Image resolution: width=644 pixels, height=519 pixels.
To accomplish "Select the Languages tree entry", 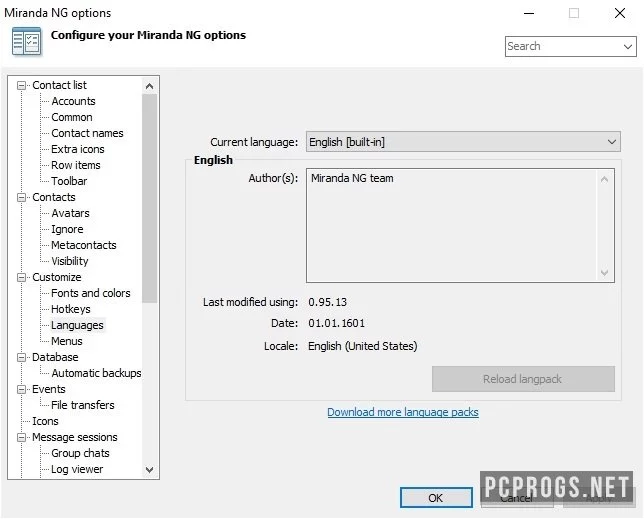I will coord(77,325).
